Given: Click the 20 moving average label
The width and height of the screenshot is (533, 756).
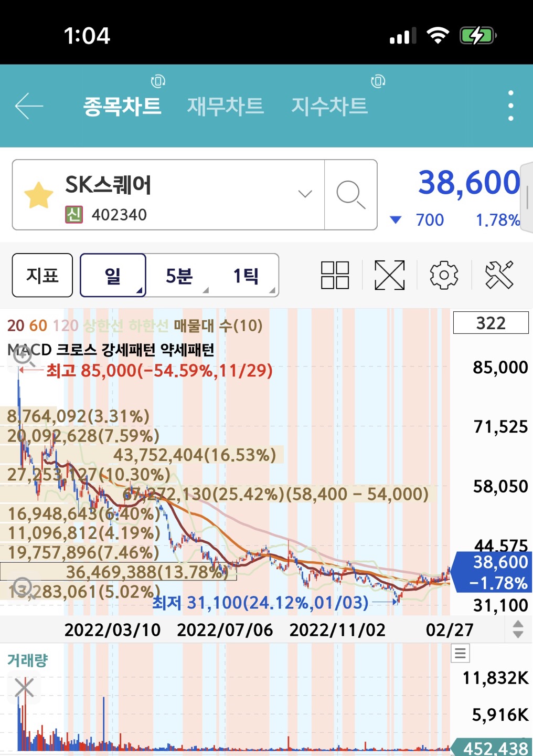Looking at the screenshot, I should click(15, 325).
